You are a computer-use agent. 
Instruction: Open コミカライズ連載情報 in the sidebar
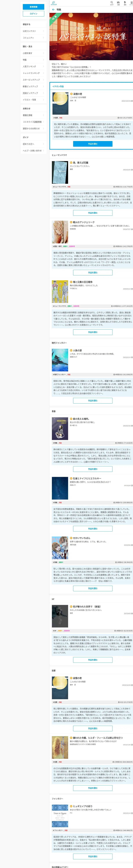33,122
